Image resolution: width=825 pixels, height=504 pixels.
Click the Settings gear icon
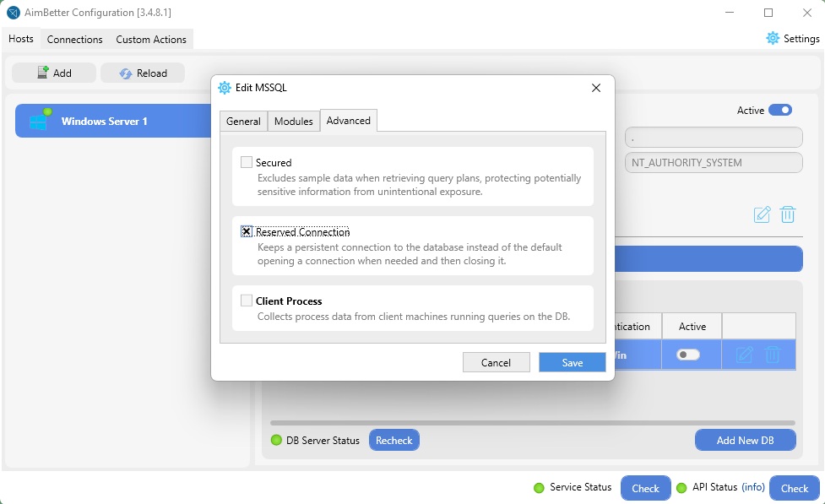(x=773, y=38)
